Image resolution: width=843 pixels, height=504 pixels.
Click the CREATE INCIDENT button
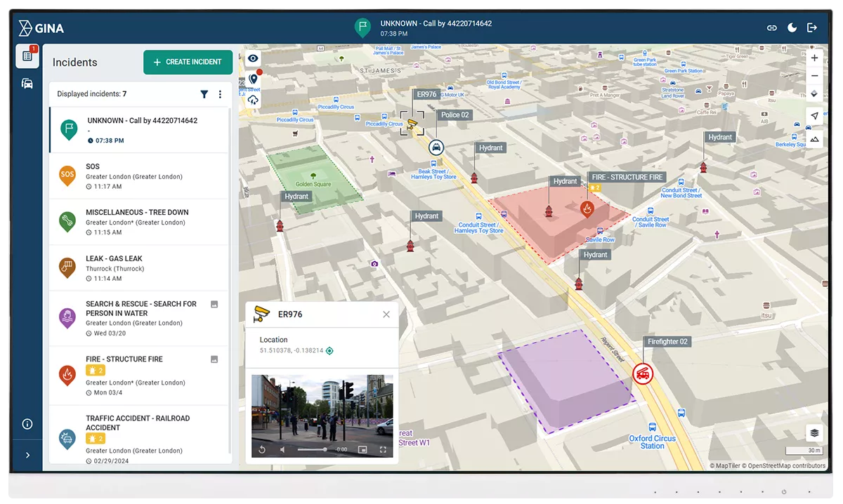[x=188, y=62]
